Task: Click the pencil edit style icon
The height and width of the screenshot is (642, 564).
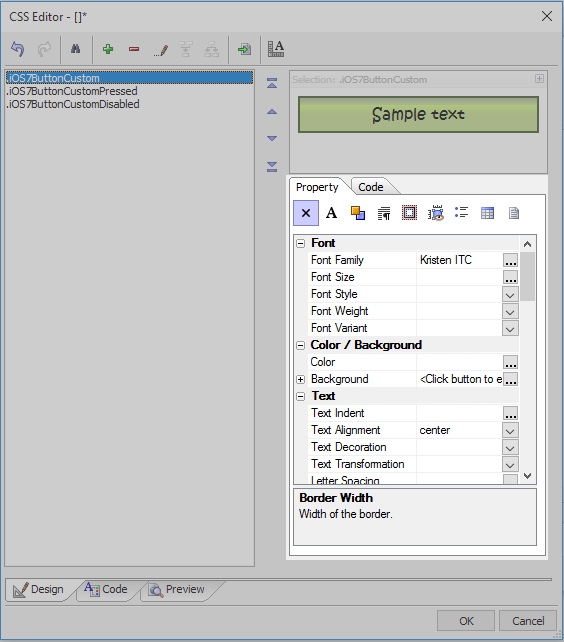Action: click(161, 50)
